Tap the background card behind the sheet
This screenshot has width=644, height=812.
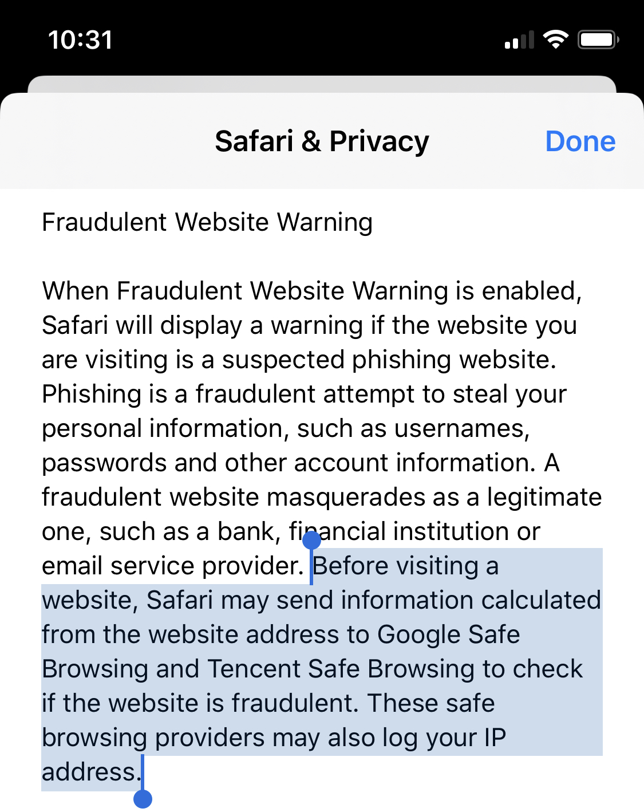click(x=322, y=84)
